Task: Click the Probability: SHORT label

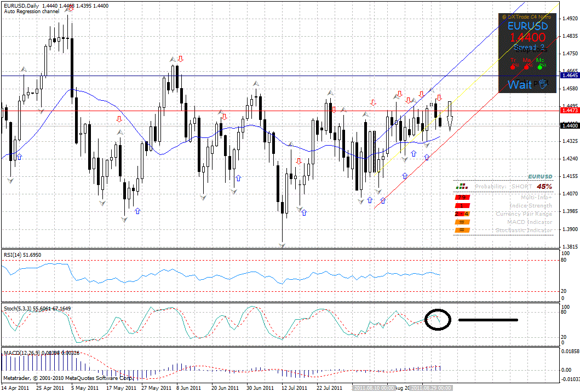Action: click(503, 186)
